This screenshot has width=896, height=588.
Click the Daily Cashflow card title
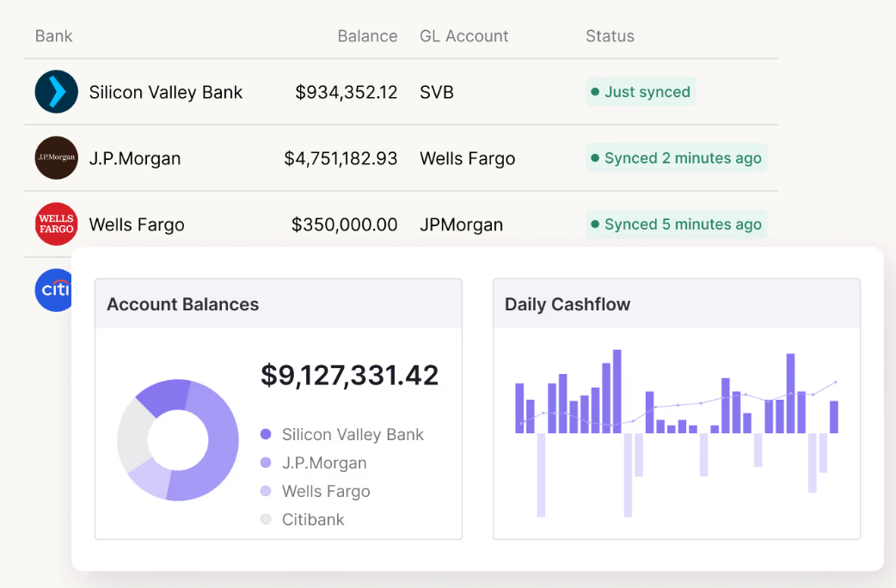[x=568, y=304]
